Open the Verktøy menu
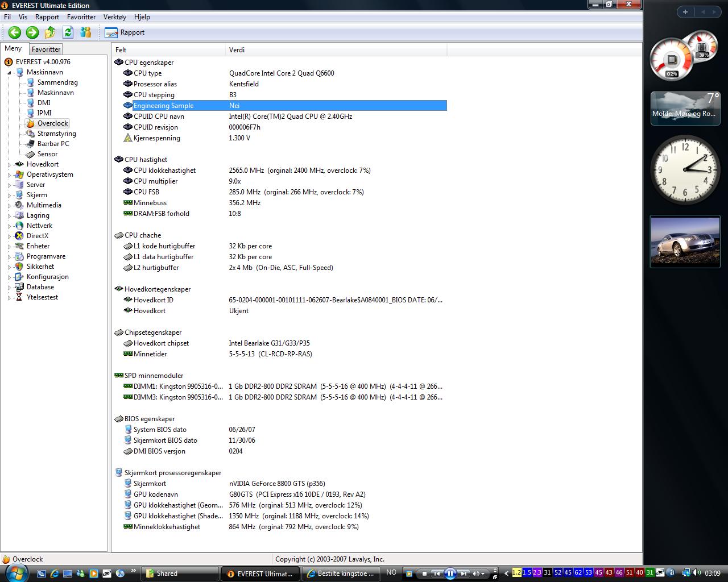Screen dimensions: 728x582 115,17
